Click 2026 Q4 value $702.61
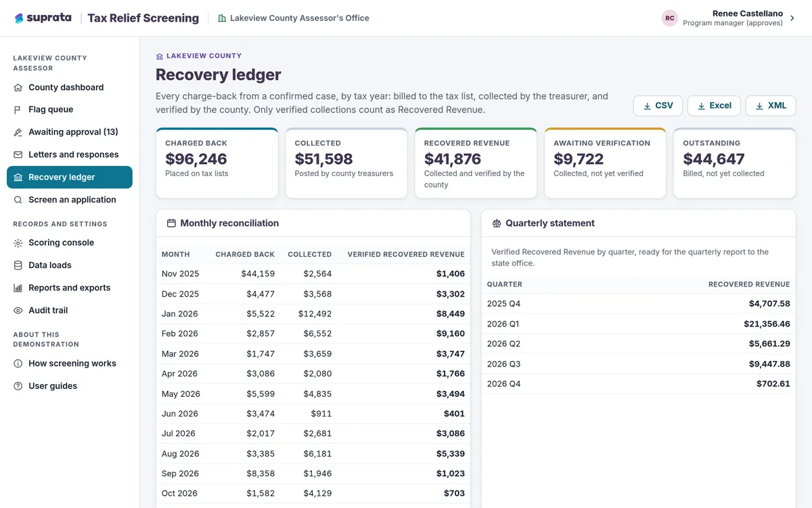This screenshot has width=812, height=508. coord(773,384)
